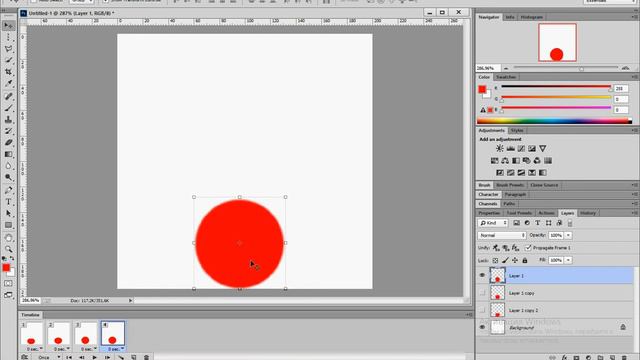The image size is (640, 360).
Task: Delete selected frame trash icon in Timeline
Action: point(146,357)
